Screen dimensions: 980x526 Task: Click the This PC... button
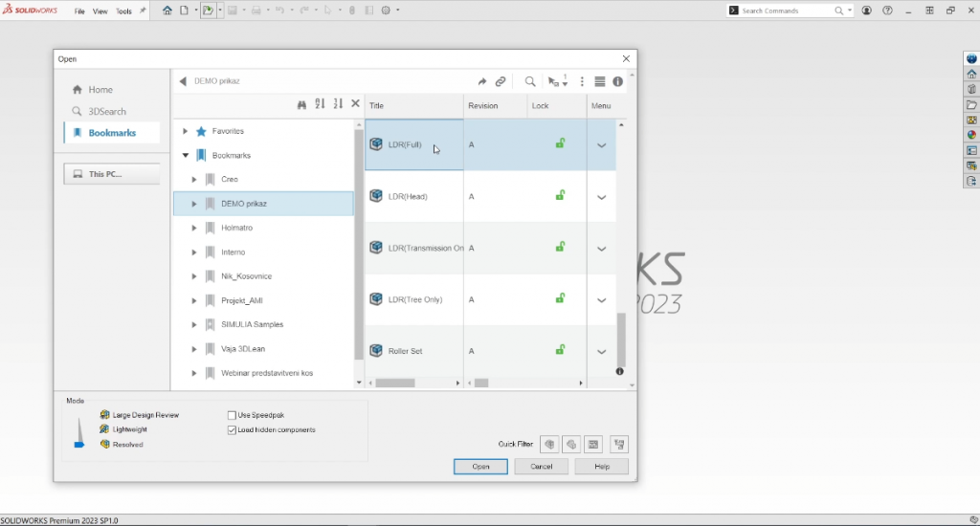111,174
